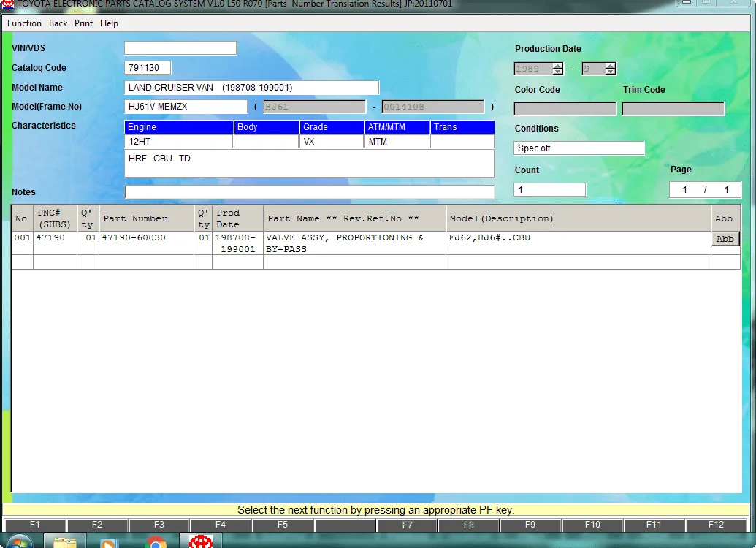
Task: Open the Windows Start button
Action: tap(19, 541)
